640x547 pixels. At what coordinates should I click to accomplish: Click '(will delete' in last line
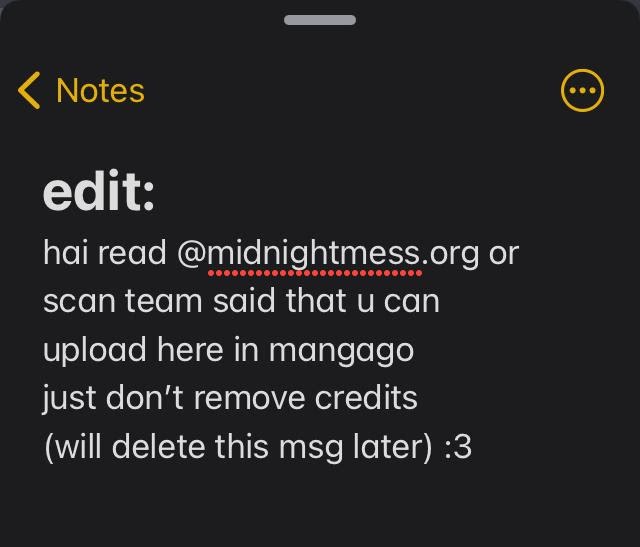[x=125, y=447]
